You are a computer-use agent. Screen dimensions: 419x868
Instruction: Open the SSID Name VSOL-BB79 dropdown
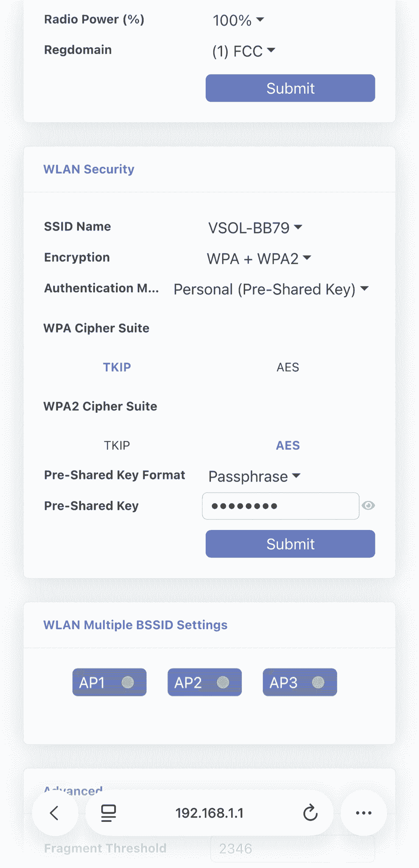(x=255, y=228)
